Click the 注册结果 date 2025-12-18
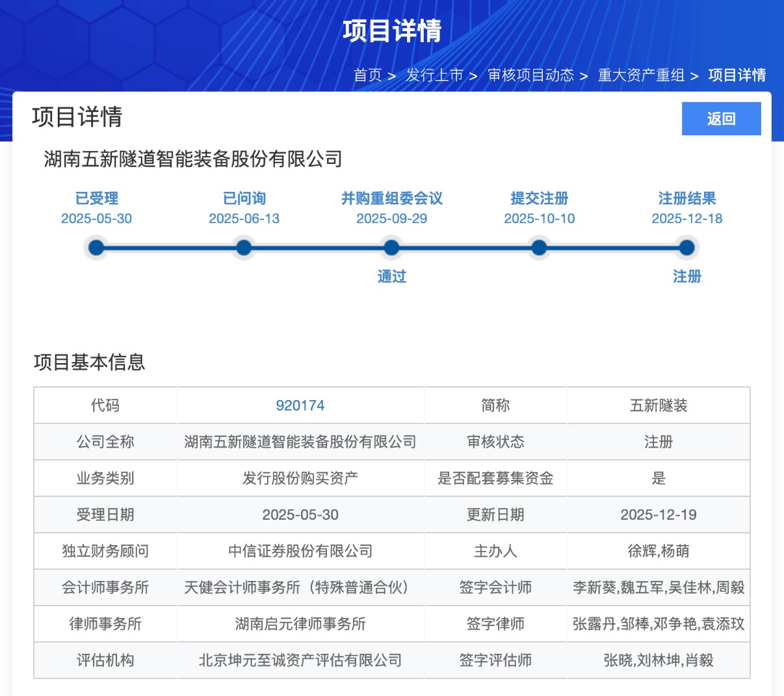Screen dimensions: 784x696 (x=686, y=219)
